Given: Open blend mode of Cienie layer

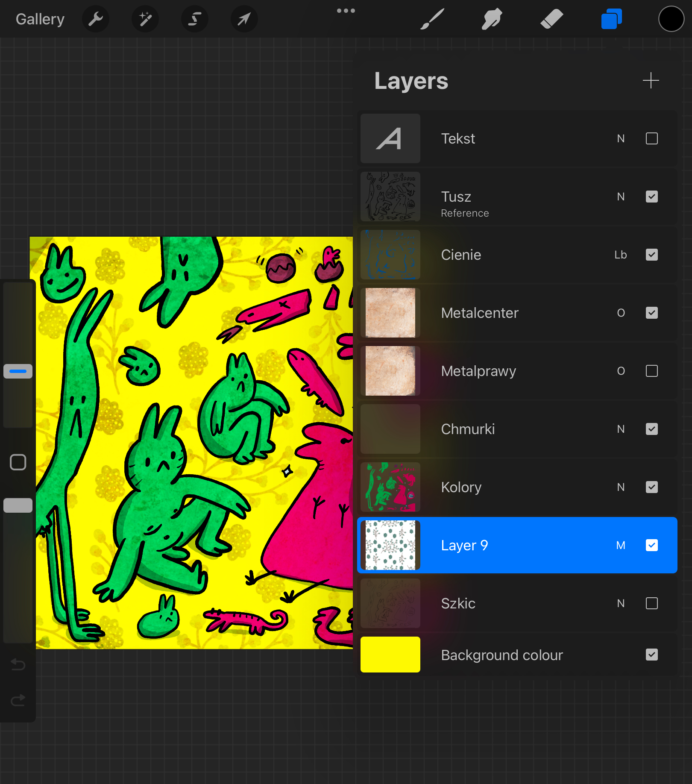Looking at the screenshot, I should pyautogui.click(x=620, y=255).
